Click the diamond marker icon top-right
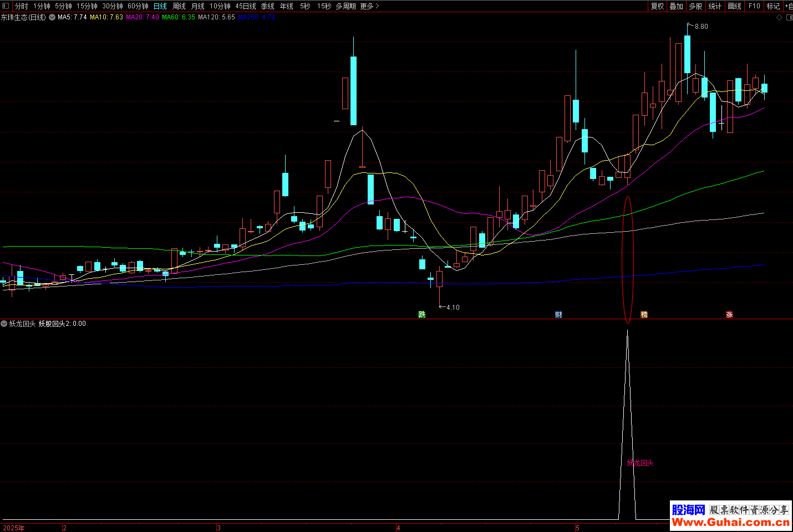The height and width of the screenshot is (532, 793). pos(779,18)
